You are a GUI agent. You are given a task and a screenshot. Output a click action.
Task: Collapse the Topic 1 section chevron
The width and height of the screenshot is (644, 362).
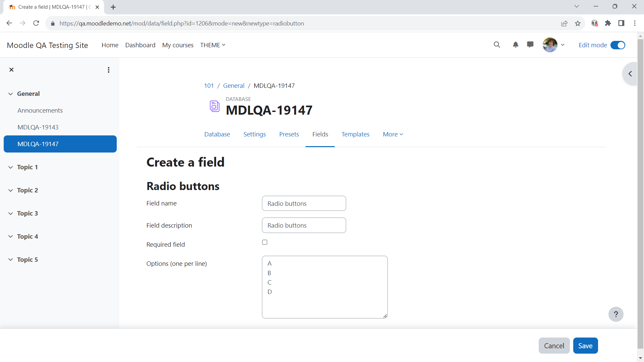(x=11, y=167)
